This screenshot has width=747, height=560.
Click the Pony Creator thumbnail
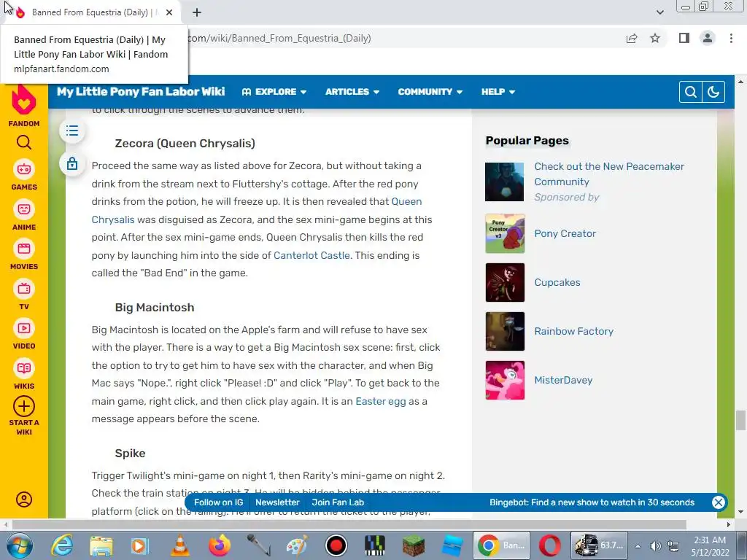(505, 233)
